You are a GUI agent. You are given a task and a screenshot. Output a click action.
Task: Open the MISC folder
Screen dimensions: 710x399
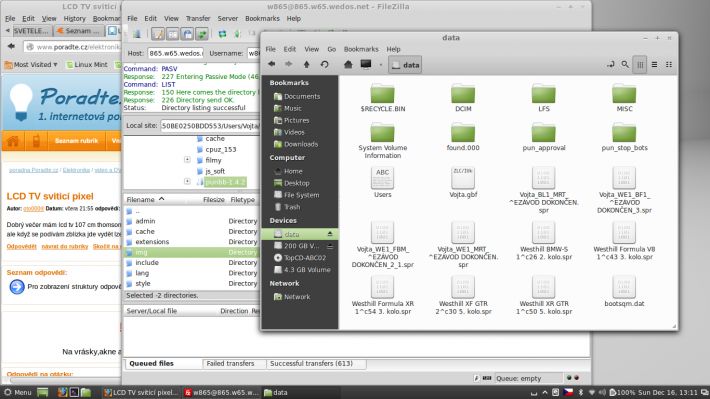(624, 97)
